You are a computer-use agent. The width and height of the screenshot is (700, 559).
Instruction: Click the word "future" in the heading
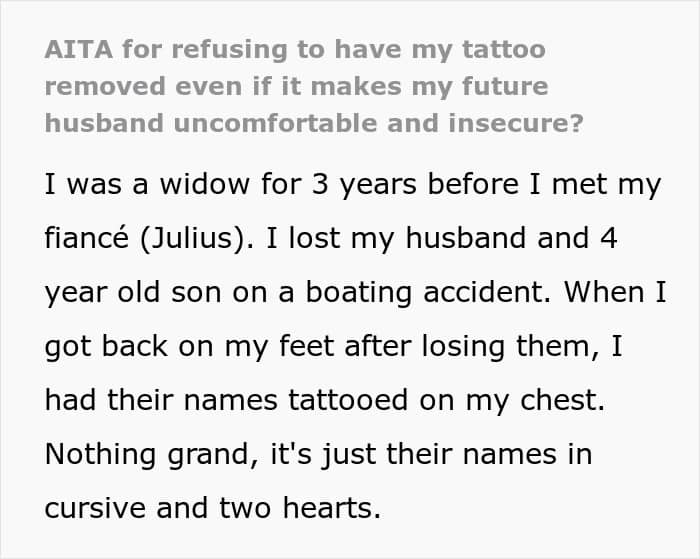pos(505,86)
